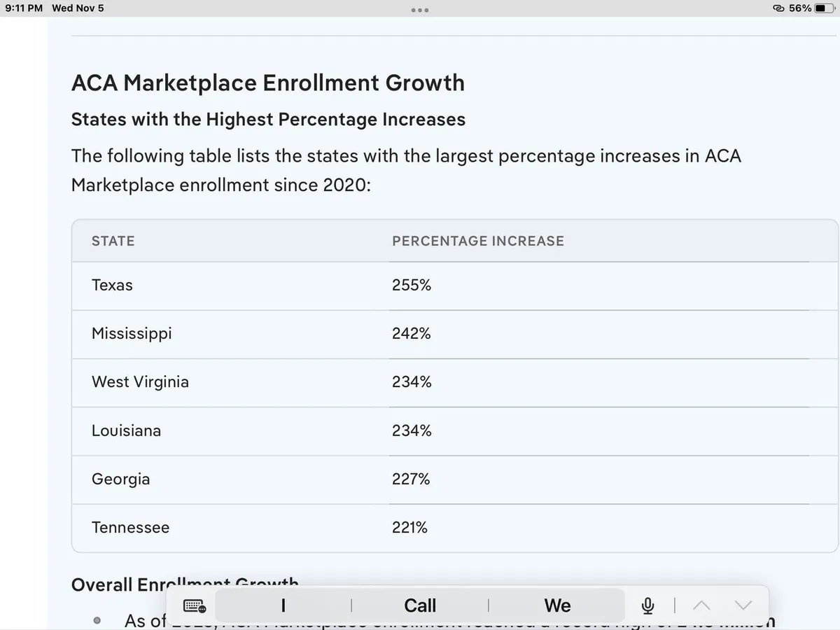
Task: Click the 227% value for Georgia
Action: [x=411, y=479]
